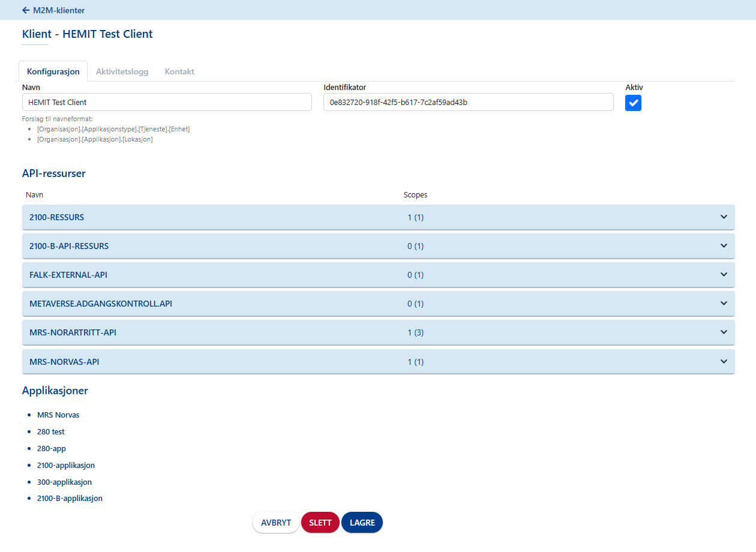
Task: Switch to the Aktivitetslogg tab
Action: point(122,71)
